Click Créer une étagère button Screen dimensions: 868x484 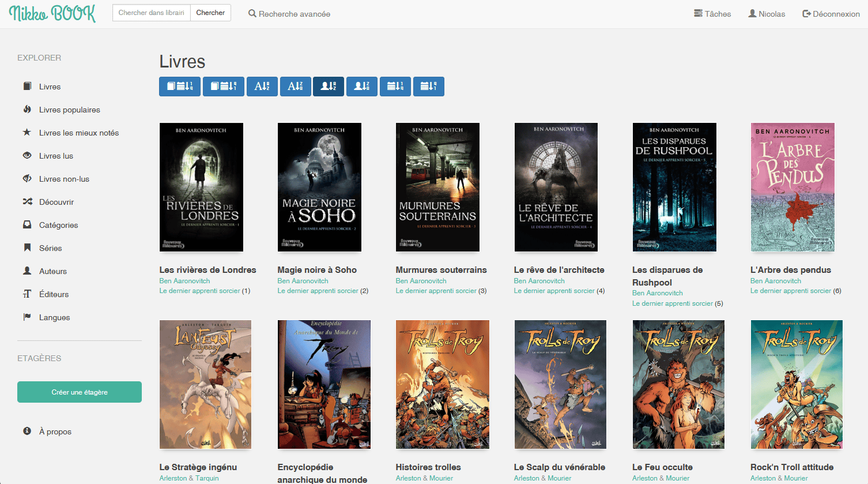(80, 392)
